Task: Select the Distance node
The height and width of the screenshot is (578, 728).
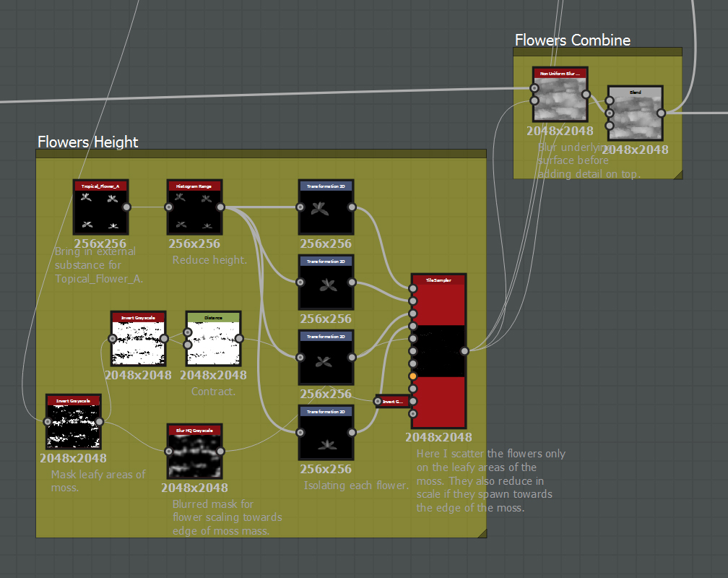Action: coord(213,340)
